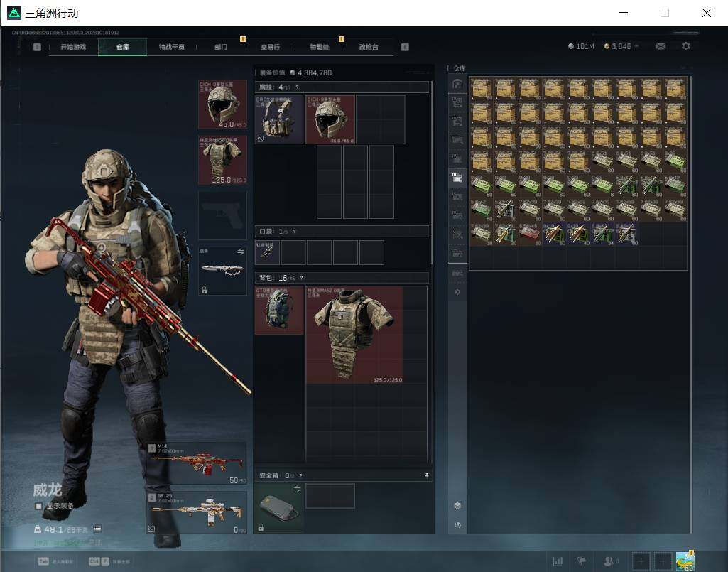This screenshot has width=728, height=572.
Task: Click the player avatar in bottom-right corner
Action: click(685, 561)
